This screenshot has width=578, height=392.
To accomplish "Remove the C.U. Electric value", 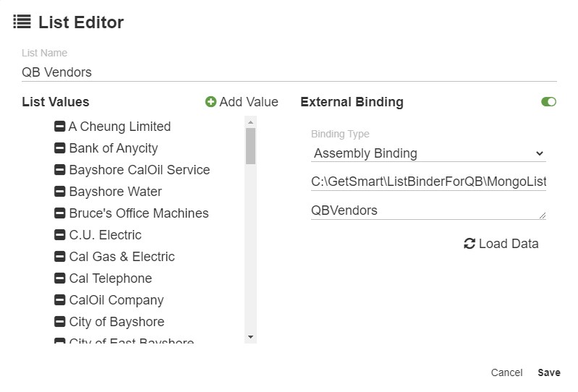I will (60, 235).
